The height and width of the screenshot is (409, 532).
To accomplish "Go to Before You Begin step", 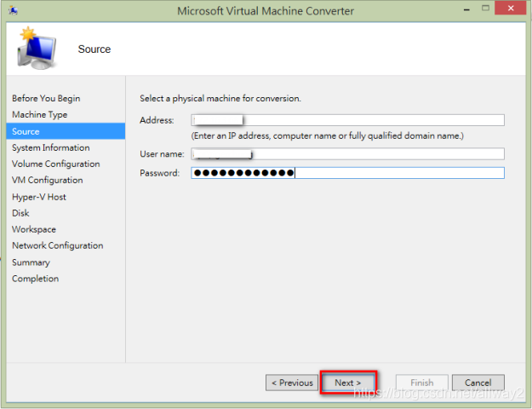I will click(x=46, y=98).
